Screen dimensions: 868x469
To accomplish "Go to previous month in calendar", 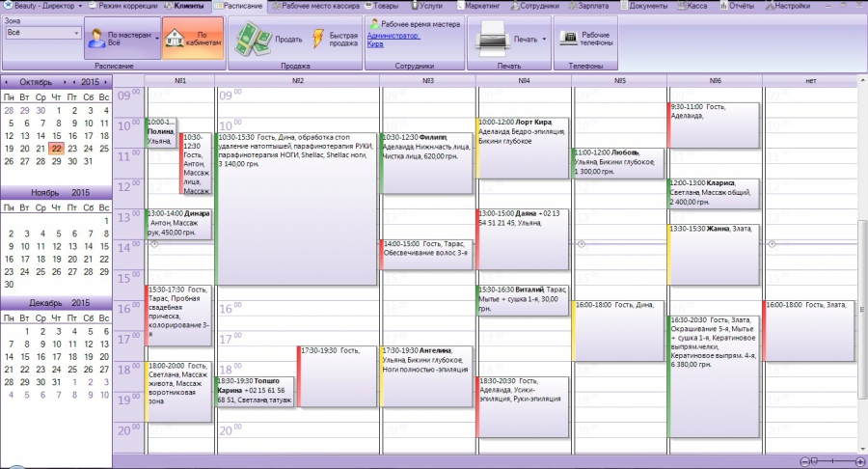I will pos(7,82).
